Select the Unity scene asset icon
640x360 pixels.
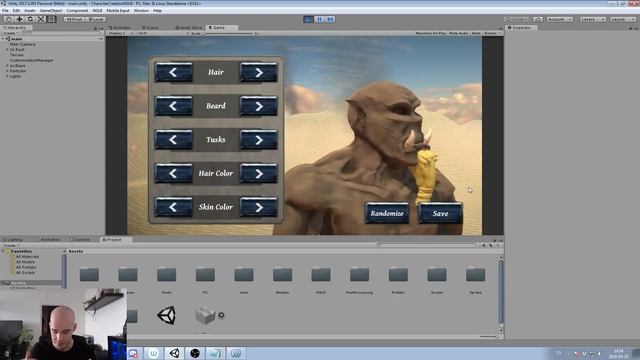pyautogui.click(x=167, y=315)
